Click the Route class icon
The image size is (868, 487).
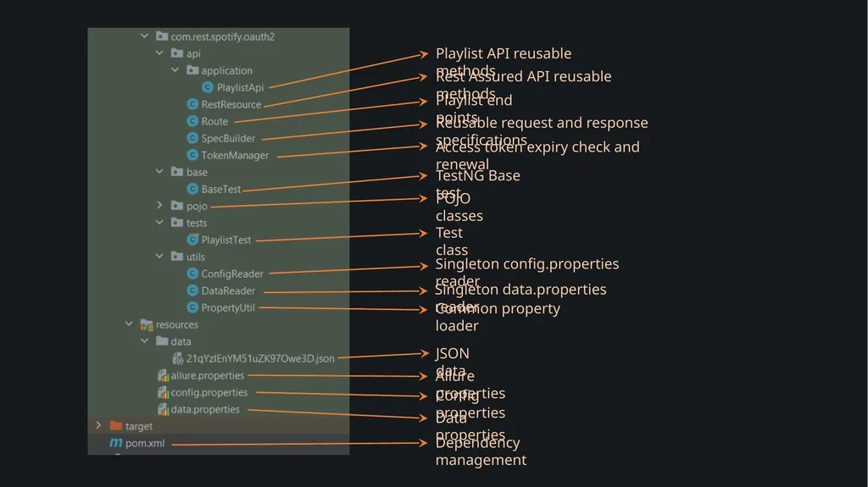click(192, 121)
